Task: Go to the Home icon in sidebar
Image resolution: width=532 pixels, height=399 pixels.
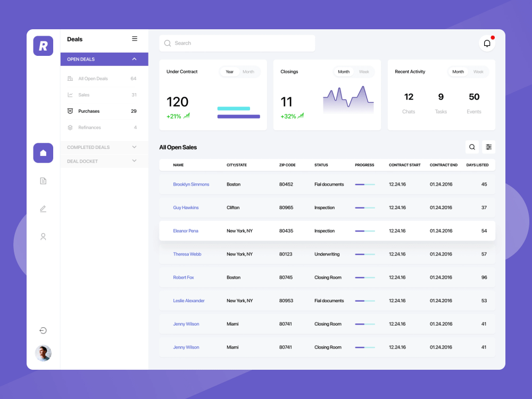Action: [x=43, y=153]
